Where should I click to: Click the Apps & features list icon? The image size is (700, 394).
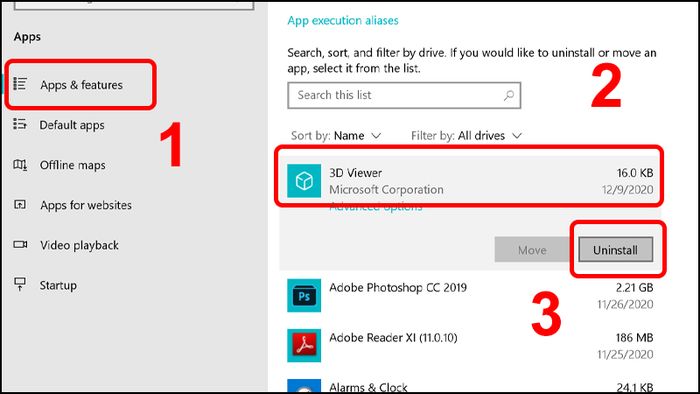20,84
